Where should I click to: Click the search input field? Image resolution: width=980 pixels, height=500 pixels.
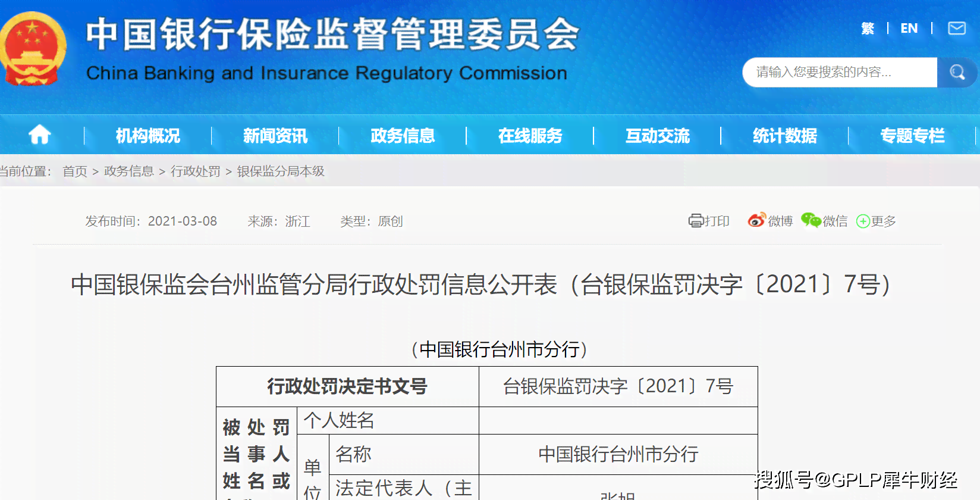(x=840, y=72)
